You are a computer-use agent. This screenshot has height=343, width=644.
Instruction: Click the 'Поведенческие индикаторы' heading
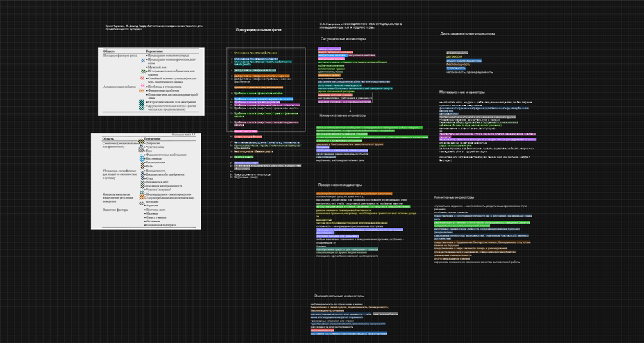pos(340,185)
